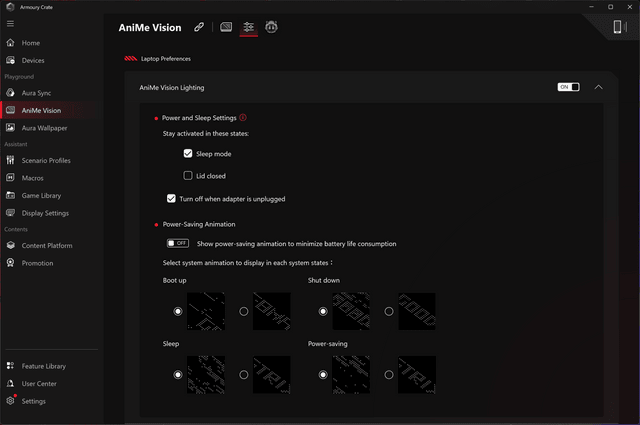Switch to the display content tab icon
This screenshot has width=640, height=425.
pyautogui.click(x=226, y=27)
